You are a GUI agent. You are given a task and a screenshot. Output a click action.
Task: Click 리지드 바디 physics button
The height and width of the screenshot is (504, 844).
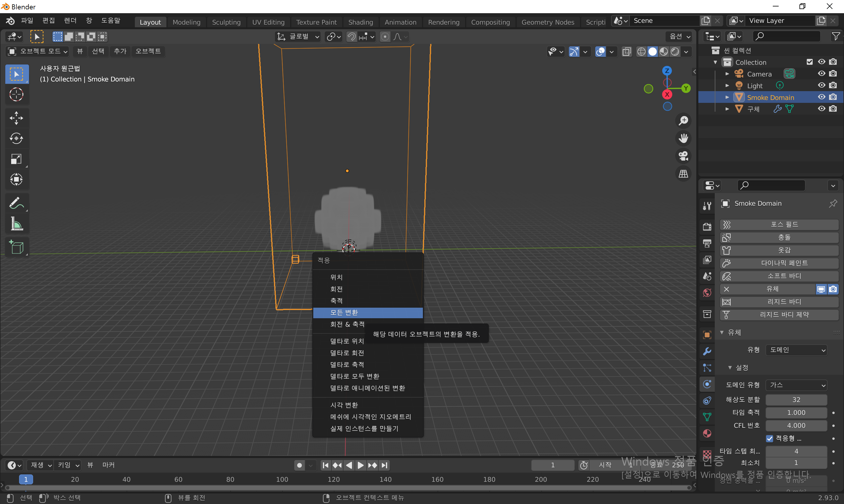point(779,302)
